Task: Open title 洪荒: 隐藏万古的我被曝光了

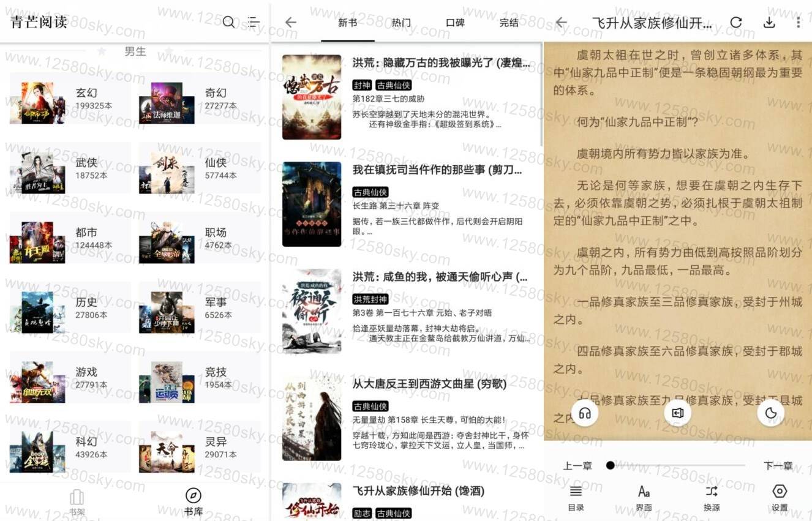Action: (x=442, y=62)
